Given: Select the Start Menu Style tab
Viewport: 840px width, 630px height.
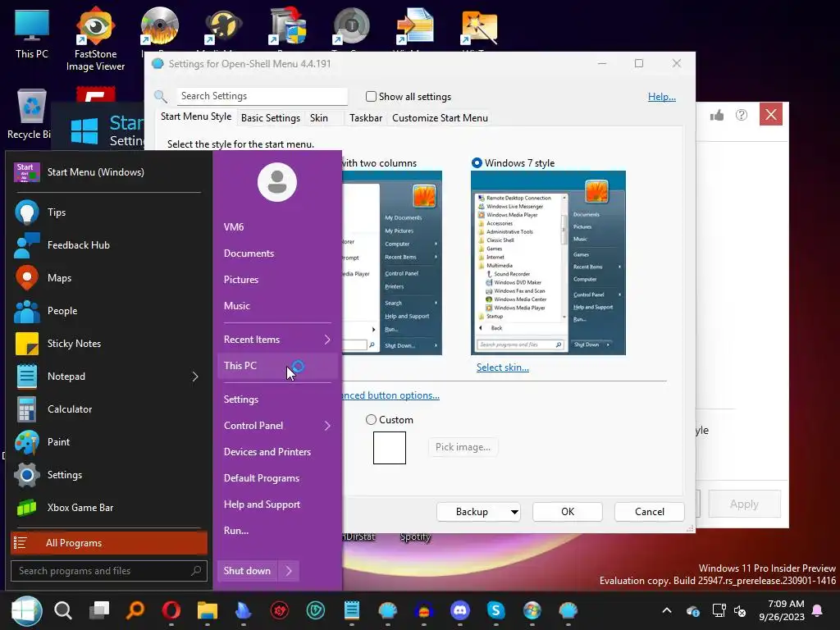Looking at the screenshot, I should [196, 116].
